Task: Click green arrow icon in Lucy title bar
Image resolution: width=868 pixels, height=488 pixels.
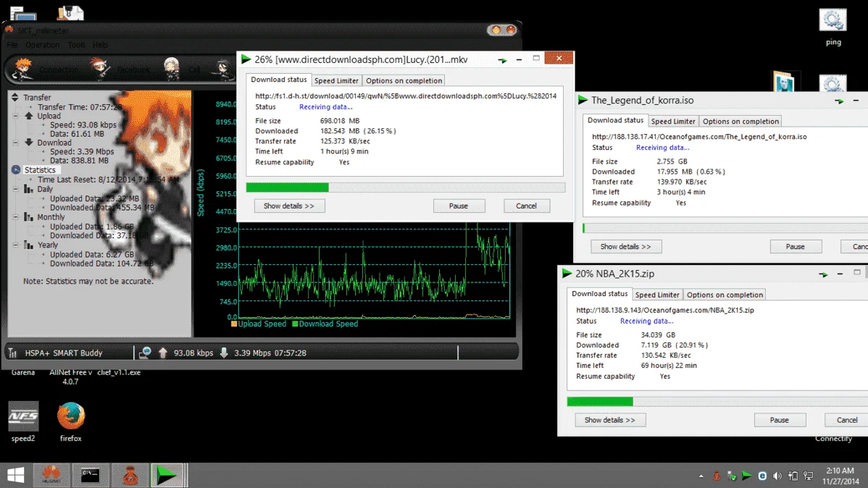Action: (502, 60)
